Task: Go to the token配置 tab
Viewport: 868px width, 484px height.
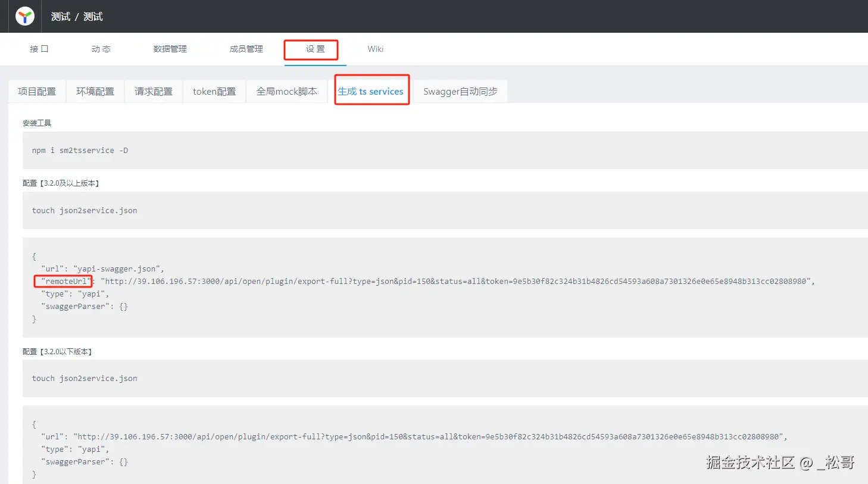Action: (214, 91)
